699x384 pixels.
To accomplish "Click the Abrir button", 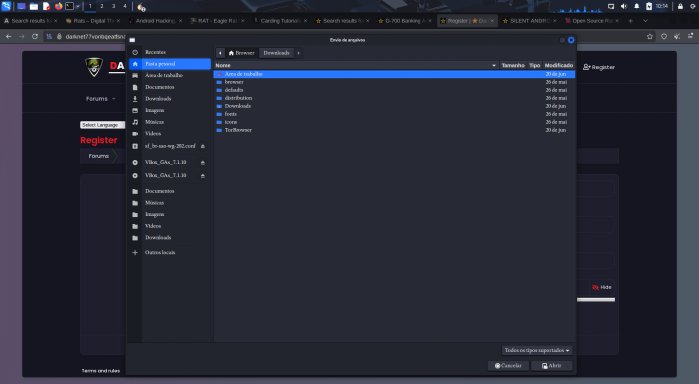I will pyautogui.click(x=551, y=366).
